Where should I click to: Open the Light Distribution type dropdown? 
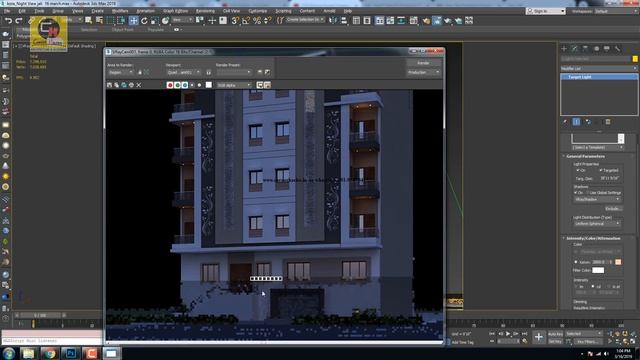597,224
